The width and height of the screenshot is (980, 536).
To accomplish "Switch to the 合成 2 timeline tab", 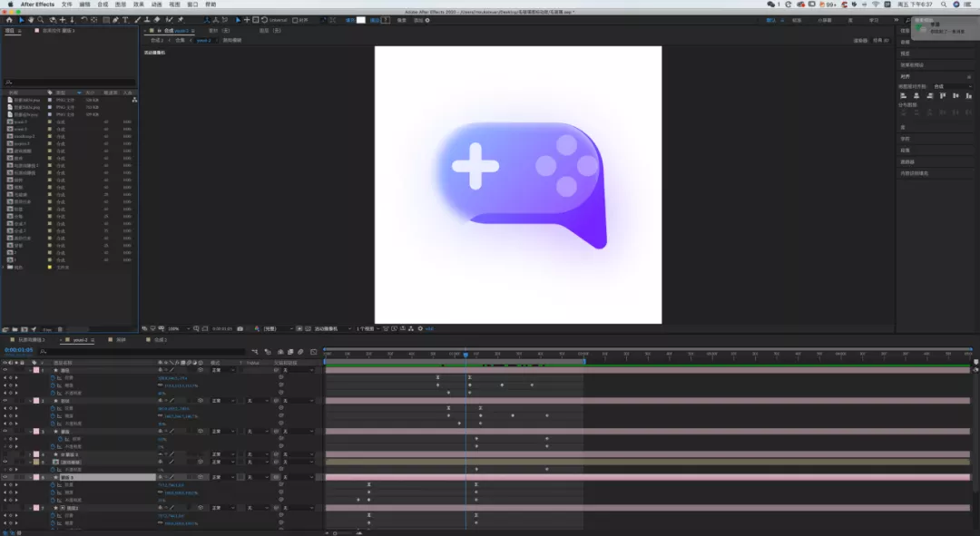I will tap(161, 339).
